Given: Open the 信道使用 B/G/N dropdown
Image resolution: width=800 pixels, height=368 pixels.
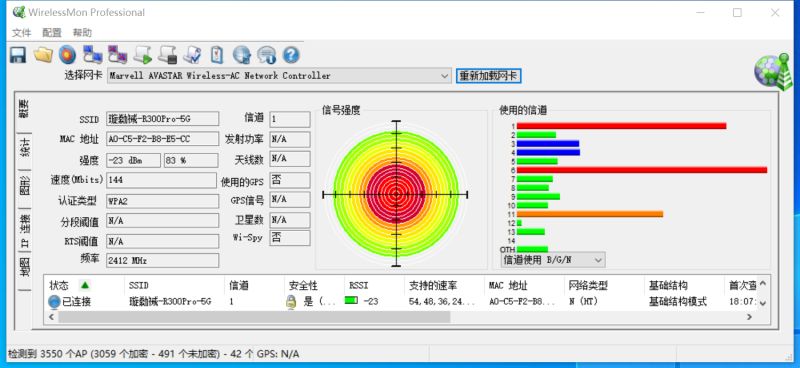Looking at the screenshot, I should (553, 260).
